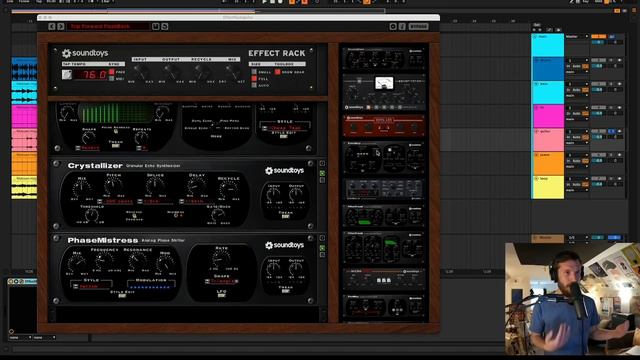
Task: Click the Crystallizer Gate/Duck knob
Action: 218,215
